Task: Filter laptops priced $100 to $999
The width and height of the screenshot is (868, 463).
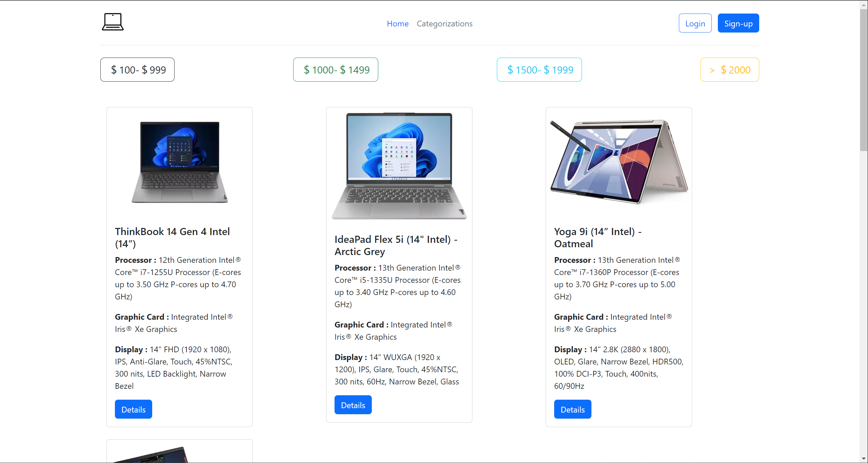Action: pos(137,69)
